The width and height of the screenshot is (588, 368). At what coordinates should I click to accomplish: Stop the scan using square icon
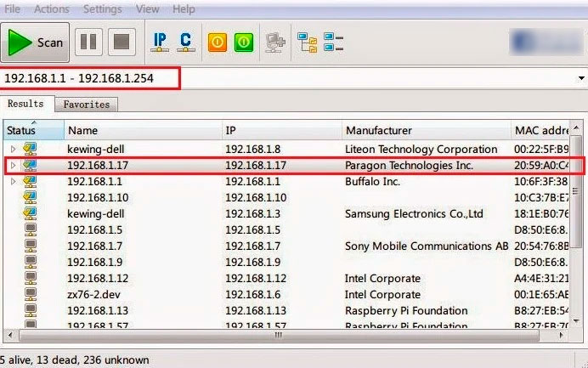(x=122, y=42)
